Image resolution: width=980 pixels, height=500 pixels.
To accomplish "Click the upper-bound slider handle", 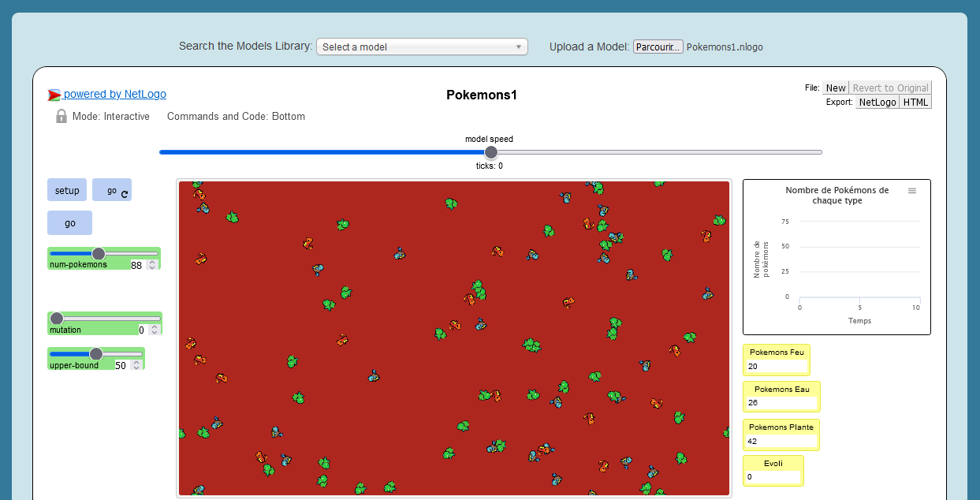I will (x=96, y=353).
